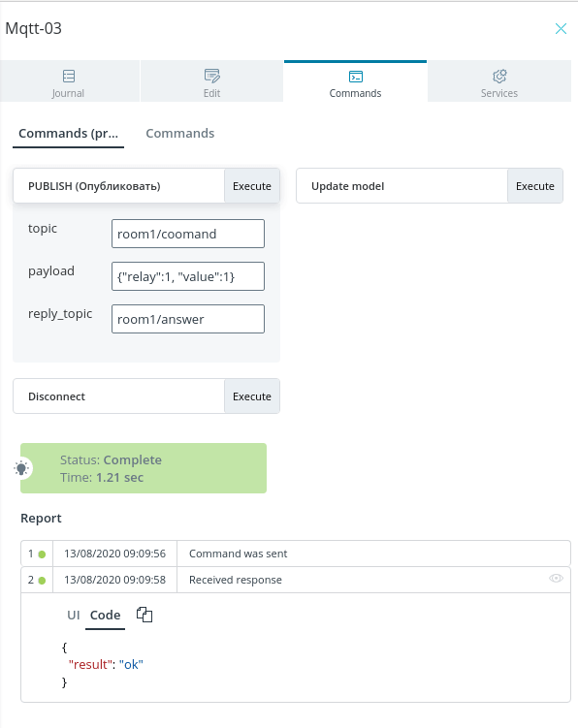Collapse the Received response report row

point(296,580)
